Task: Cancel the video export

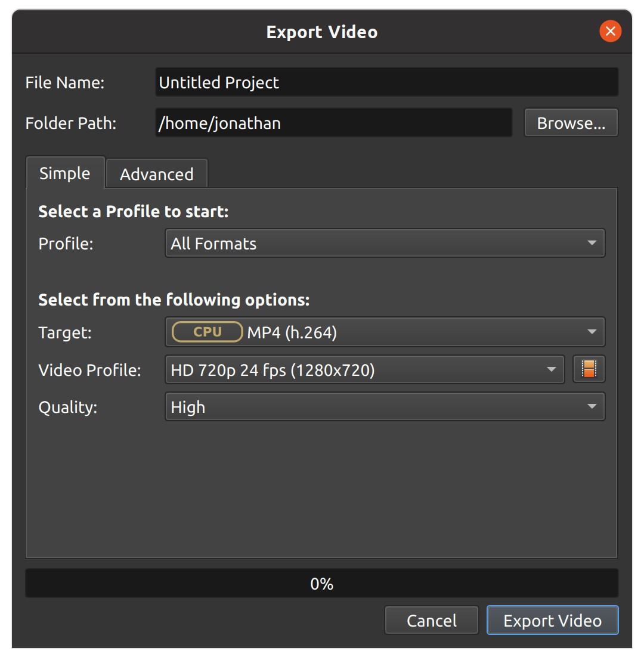Action: tap(431, 620)
